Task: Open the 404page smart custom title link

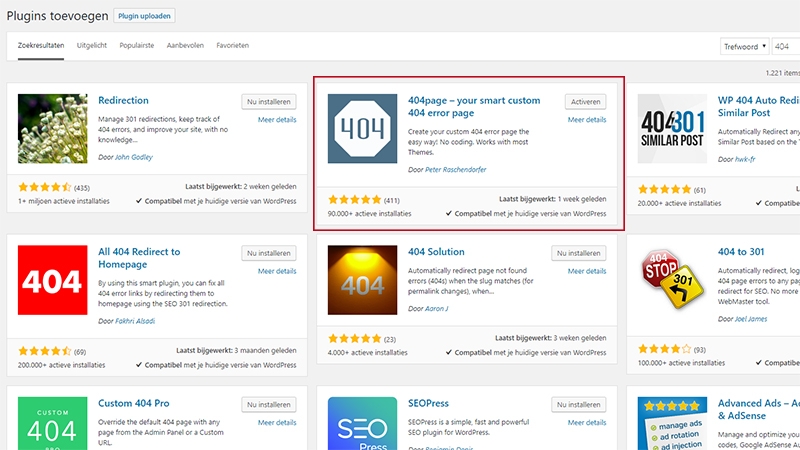Action: tap(474, 107)
